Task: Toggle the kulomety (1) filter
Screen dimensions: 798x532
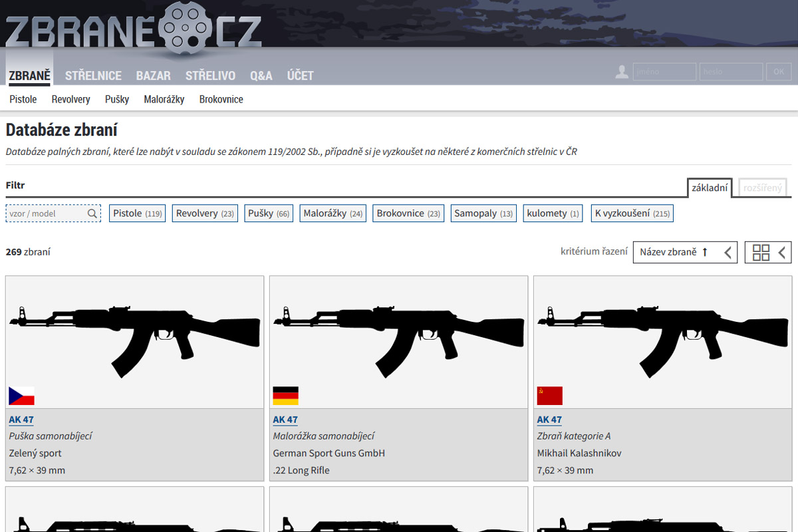Action: click(553, 213)
